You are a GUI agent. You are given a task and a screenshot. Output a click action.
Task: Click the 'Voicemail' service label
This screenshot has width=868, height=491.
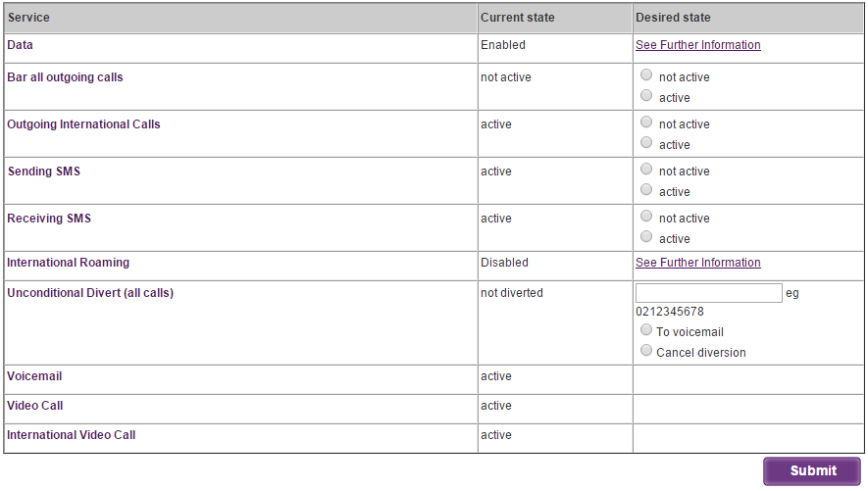click(34, 376)
